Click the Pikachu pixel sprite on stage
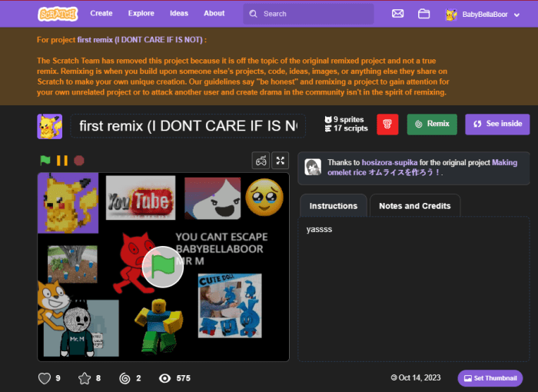538x392 pixels. (x=68, y=203)
